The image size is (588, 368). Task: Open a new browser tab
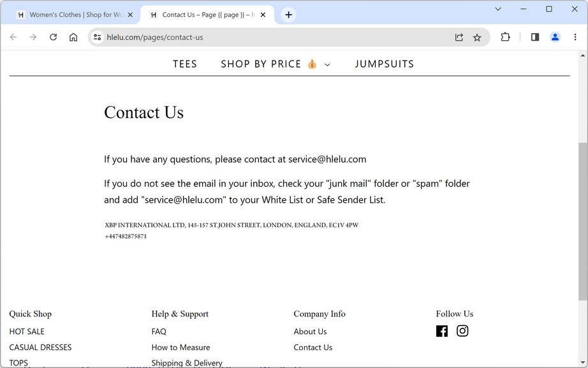[x=288, y=15]
